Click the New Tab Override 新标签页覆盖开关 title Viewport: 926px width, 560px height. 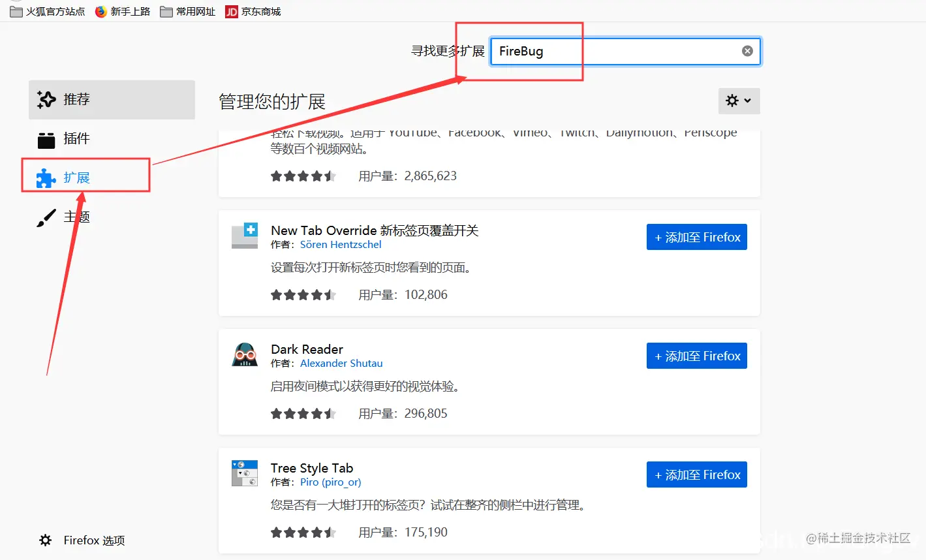tap(375, 230)
